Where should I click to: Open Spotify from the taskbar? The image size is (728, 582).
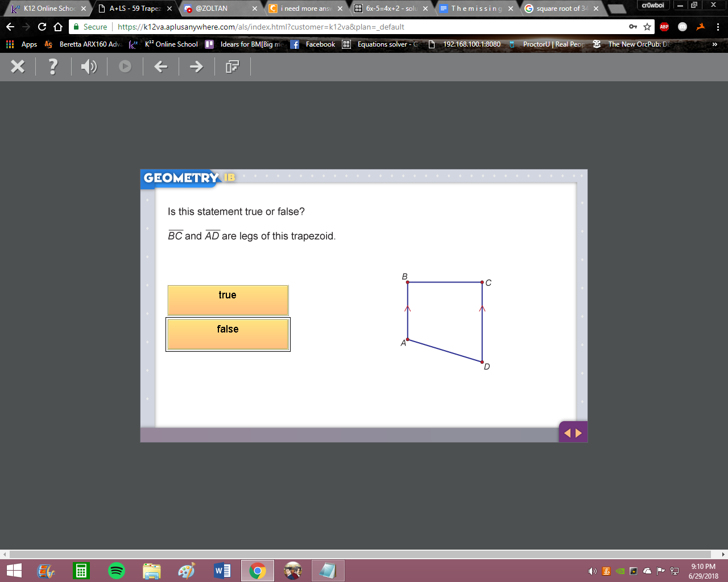pyautogui.click(x=117, y=571)
